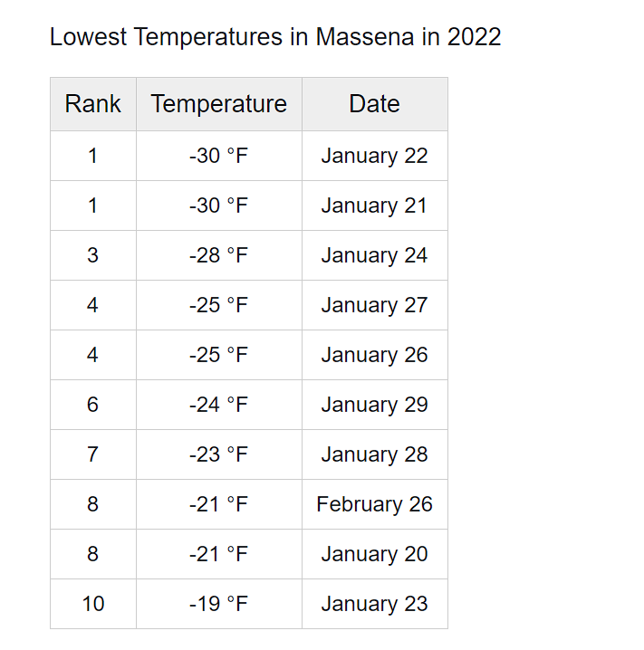Click the Rank column header

point(93,104)
